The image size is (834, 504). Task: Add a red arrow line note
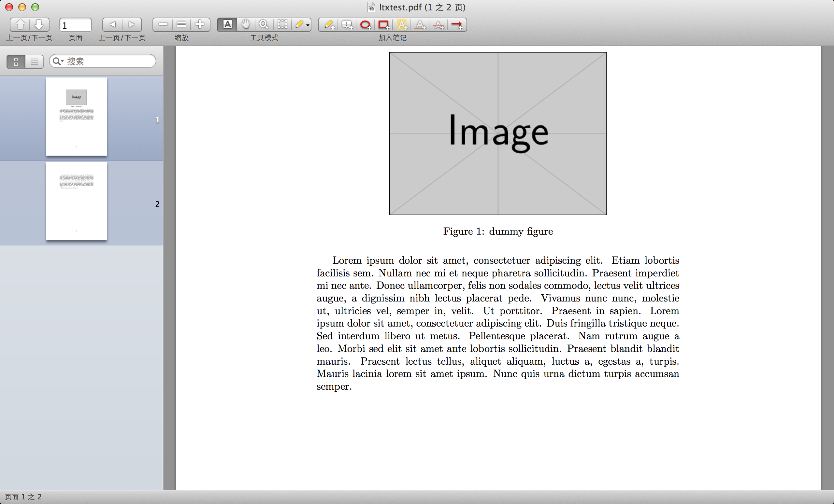pos(457,24)
